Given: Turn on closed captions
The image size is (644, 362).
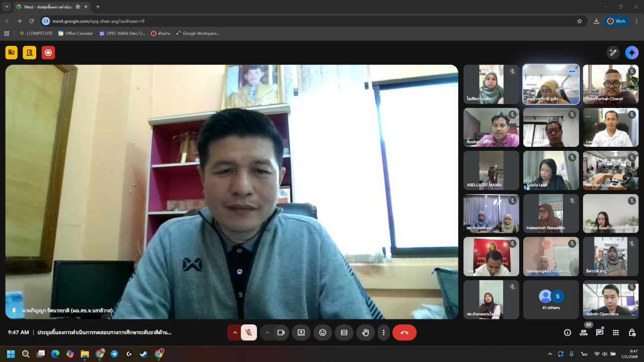Looking at the screenshot, I should coord(344,332).
